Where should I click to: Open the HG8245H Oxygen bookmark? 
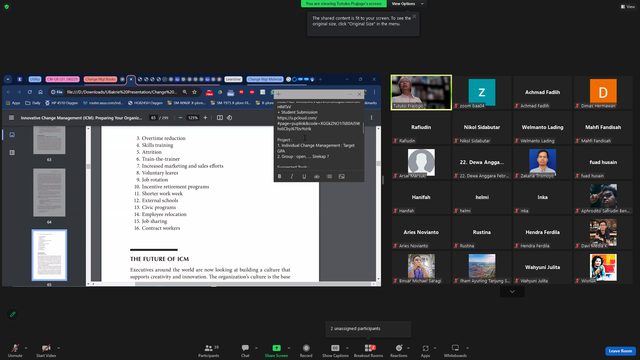tap(145, 103)
